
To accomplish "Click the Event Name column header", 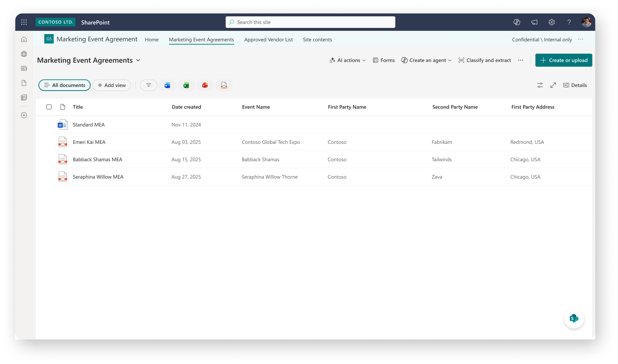I will tap(256, 107).
